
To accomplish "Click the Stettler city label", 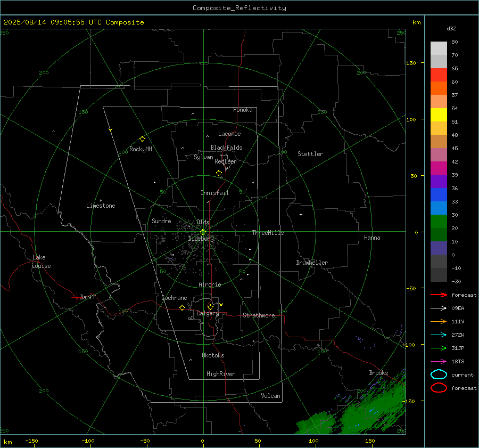I will [310, 154].
